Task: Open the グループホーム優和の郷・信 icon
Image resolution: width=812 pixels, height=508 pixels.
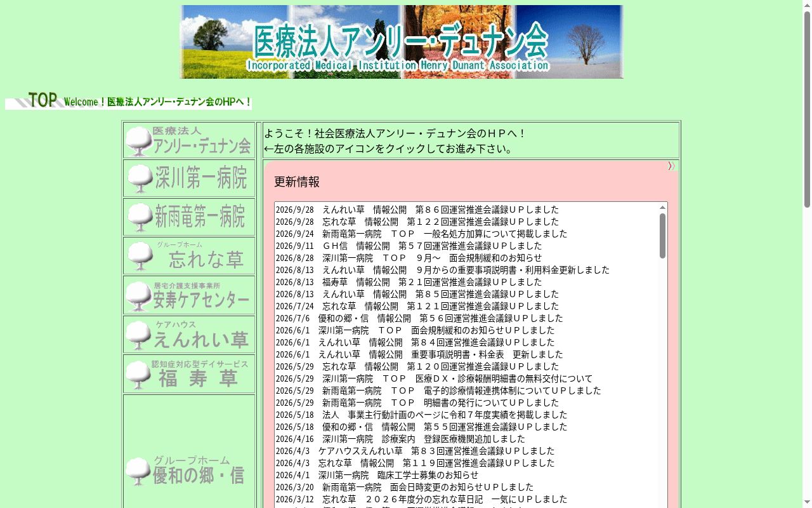Action: tap(189, 470)
